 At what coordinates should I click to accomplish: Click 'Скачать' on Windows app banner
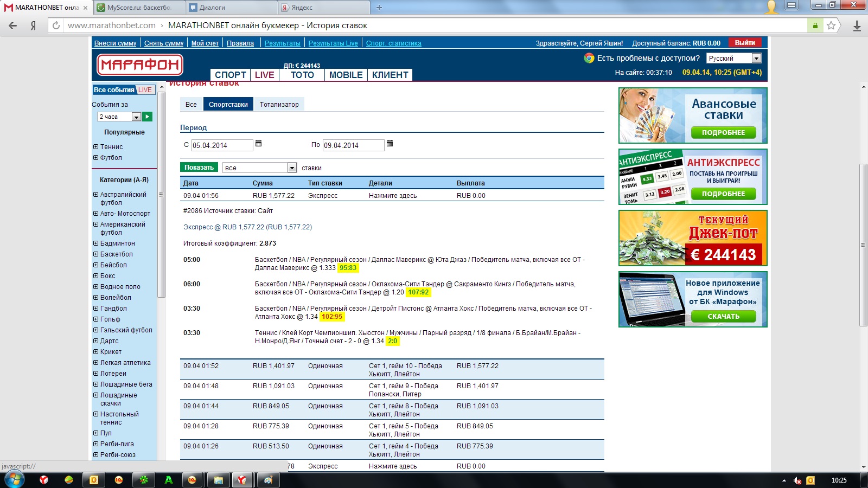pos(724,316)
